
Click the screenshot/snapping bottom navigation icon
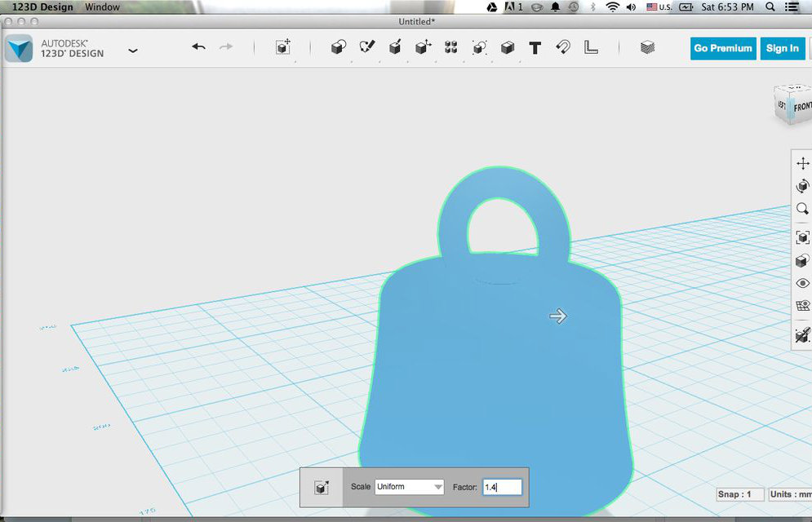coord(803,334)
